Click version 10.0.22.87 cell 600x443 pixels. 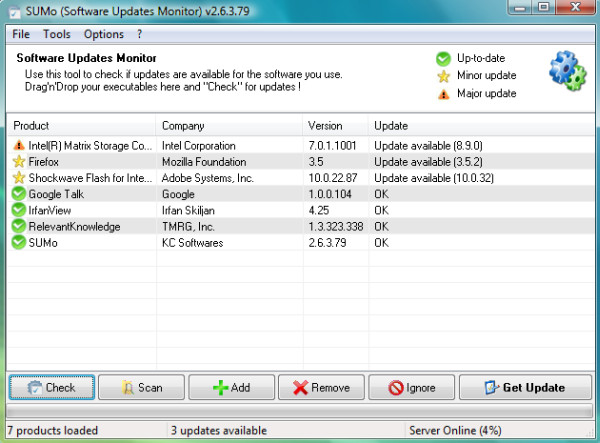point(333,178)
